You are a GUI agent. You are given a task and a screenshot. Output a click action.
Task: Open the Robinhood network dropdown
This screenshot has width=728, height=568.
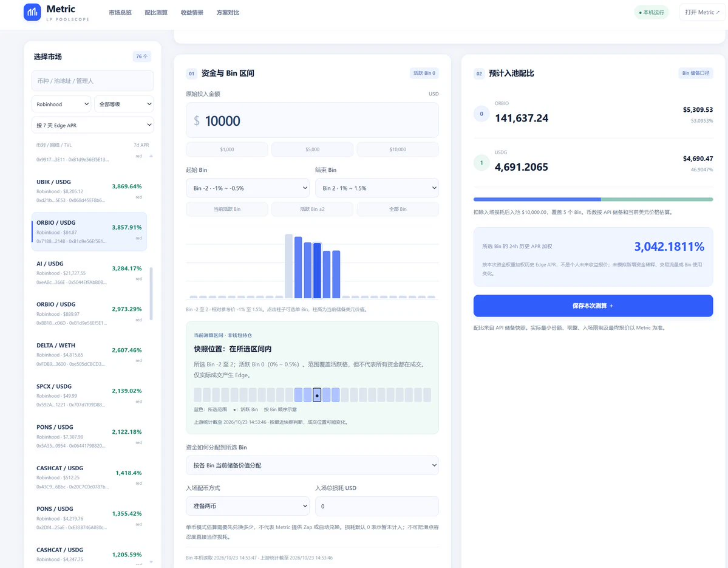click(x=61, y=104)
